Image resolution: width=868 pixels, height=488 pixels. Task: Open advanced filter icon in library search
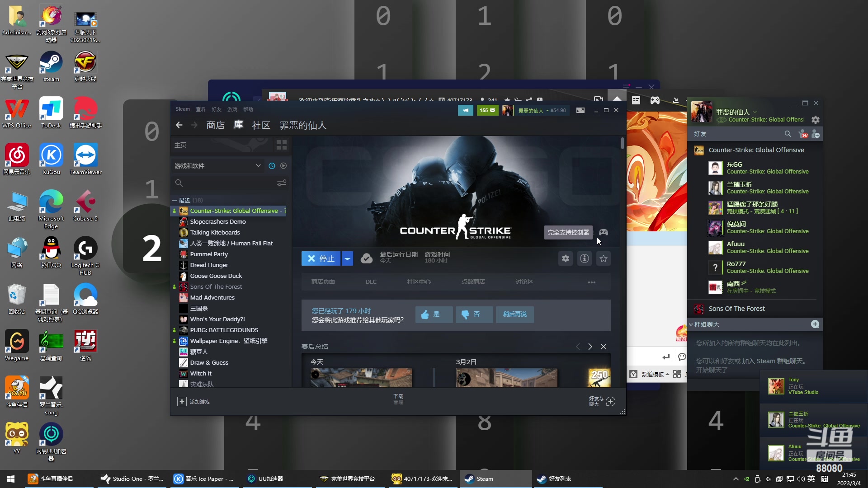282,183
